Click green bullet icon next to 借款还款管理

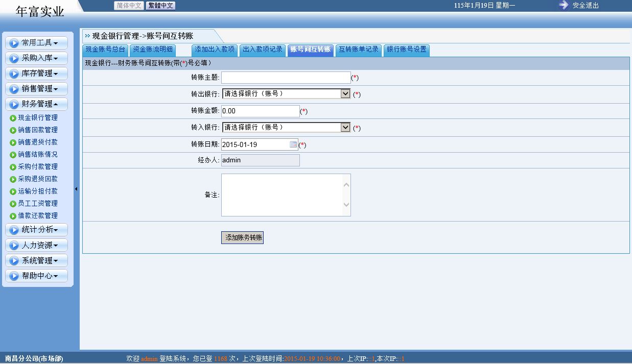click(x=13, y=216)
